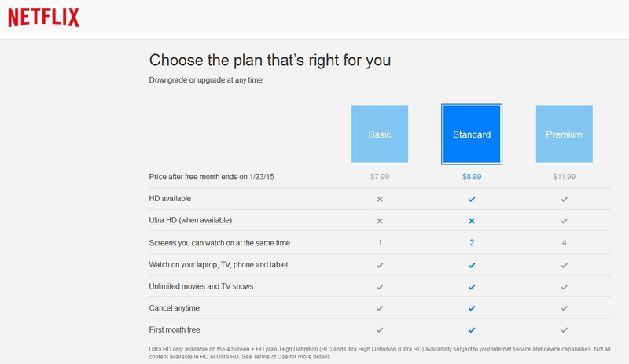Viewport: 629px width, 364px height.
Task: Click the Premium HD available checkmark
Action: [564, 199]
